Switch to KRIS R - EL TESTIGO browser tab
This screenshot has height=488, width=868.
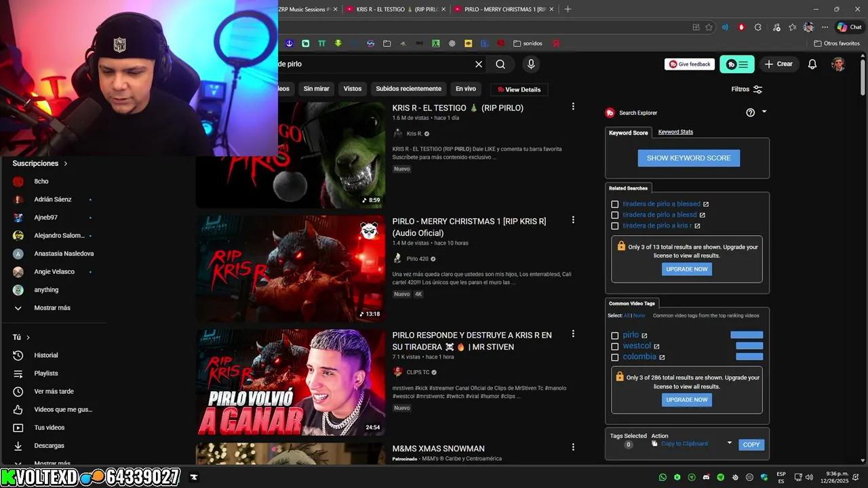point(395,9)
